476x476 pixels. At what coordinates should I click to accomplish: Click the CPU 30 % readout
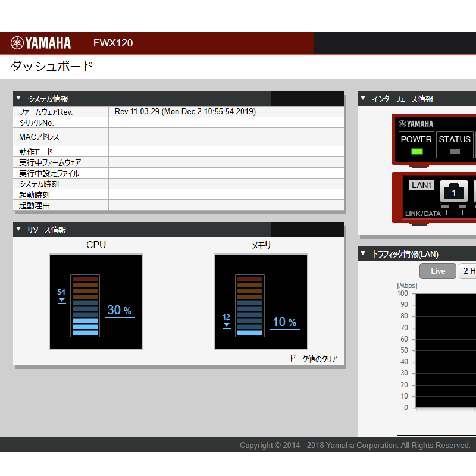(120, 310)
